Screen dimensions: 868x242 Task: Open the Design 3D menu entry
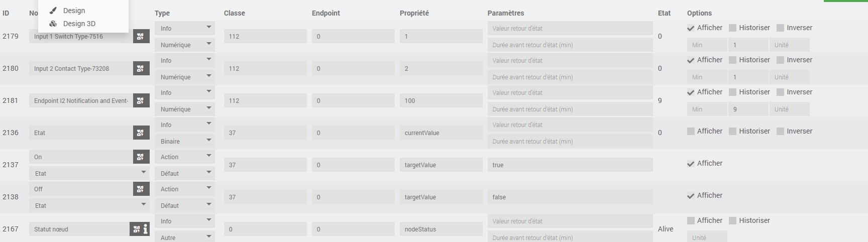point(79,24)
